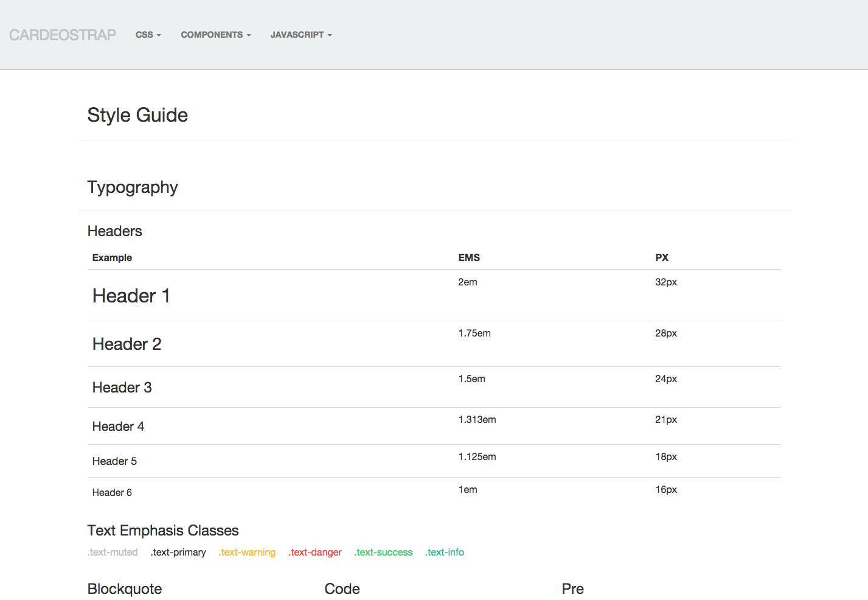Click the gray .text-muted sample
Viewport: 868px width, 600px height.
point(113,553)
